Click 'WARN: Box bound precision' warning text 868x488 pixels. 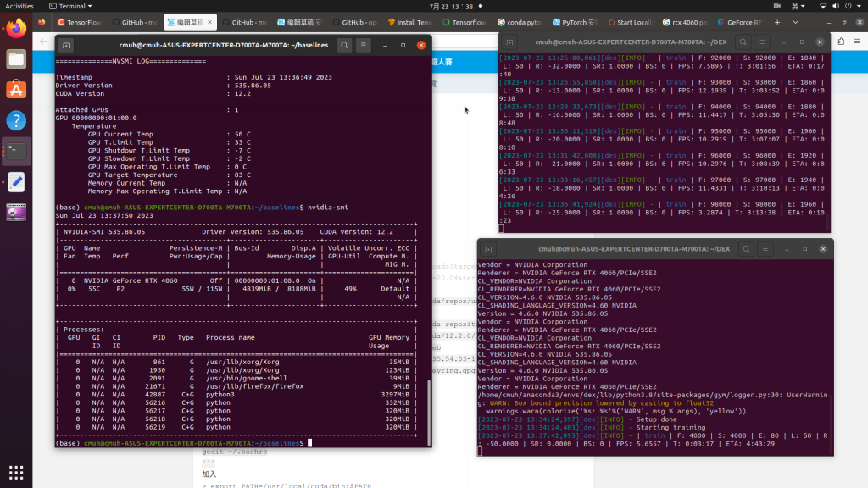coord(601,403)
